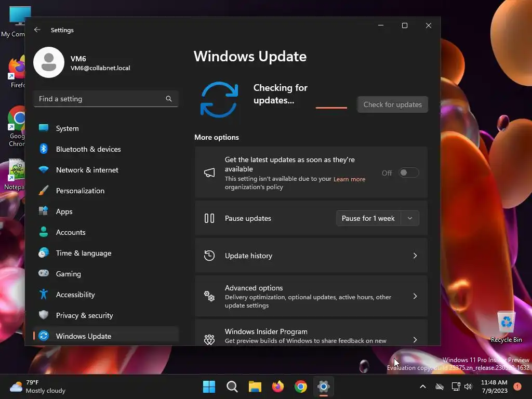The height and width of the screenshot is (399, 532).
Task: Show hidden icons tray chevron
Action: [423, 387]
